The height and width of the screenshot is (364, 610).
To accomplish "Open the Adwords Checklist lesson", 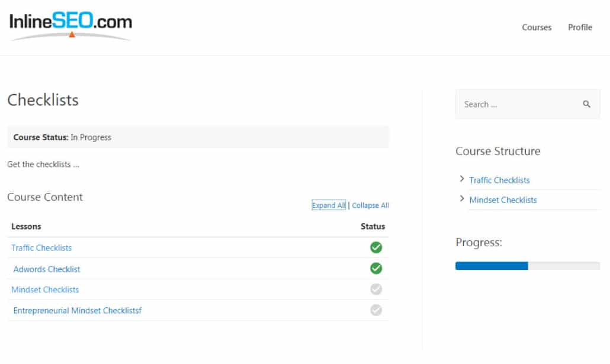I will point(47,269).
